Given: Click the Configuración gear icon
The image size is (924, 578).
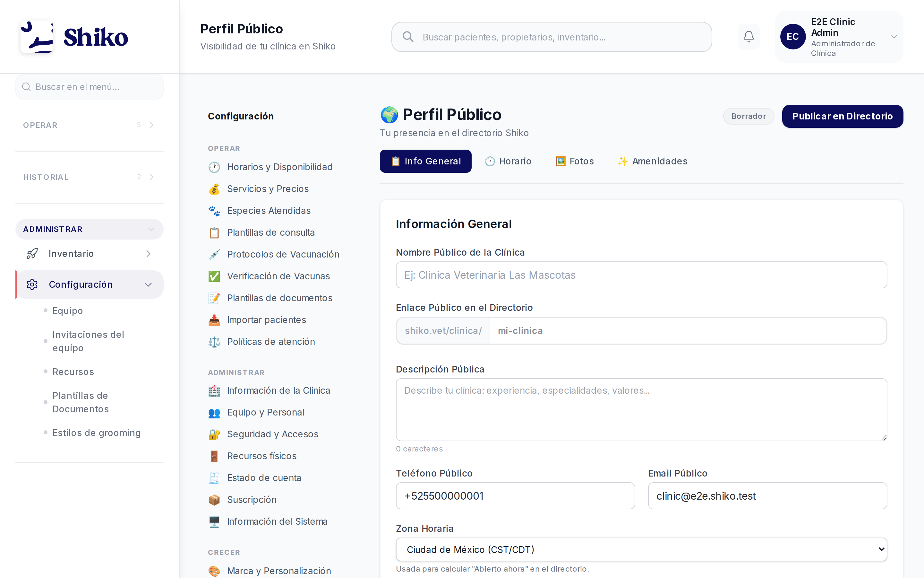Looking at the screenshot, I should pos(32,285).
